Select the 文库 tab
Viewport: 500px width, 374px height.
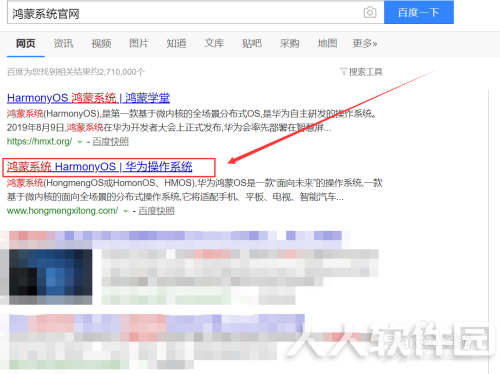pos(214,43)
